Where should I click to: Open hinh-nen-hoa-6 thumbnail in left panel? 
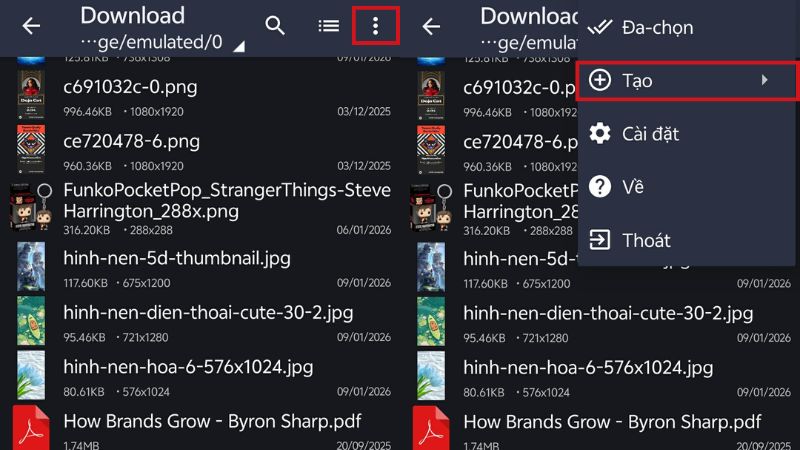pos(31,375)
